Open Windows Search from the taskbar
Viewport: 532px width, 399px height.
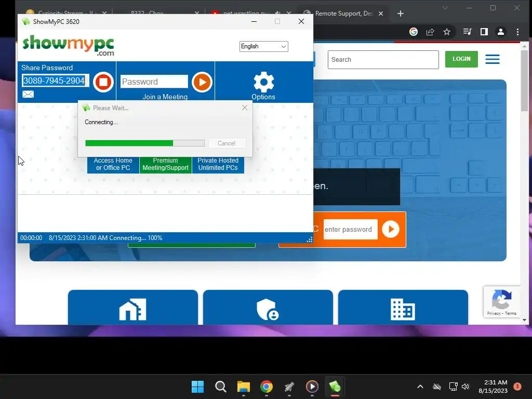point(220,387)
